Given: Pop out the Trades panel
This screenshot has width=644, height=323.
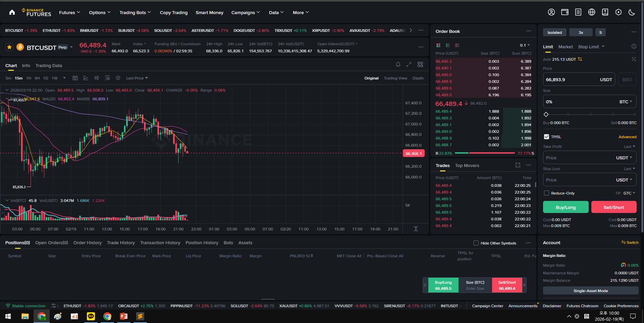Looking at the screenshot, I should coord(518,165).
